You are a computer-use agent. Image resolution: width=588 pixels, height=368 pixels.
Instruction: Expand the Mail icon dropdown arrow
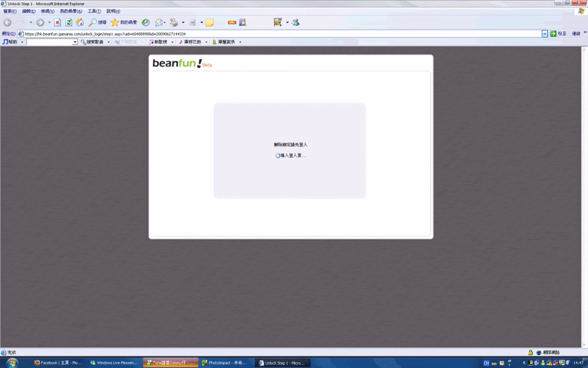pos(165,22)
